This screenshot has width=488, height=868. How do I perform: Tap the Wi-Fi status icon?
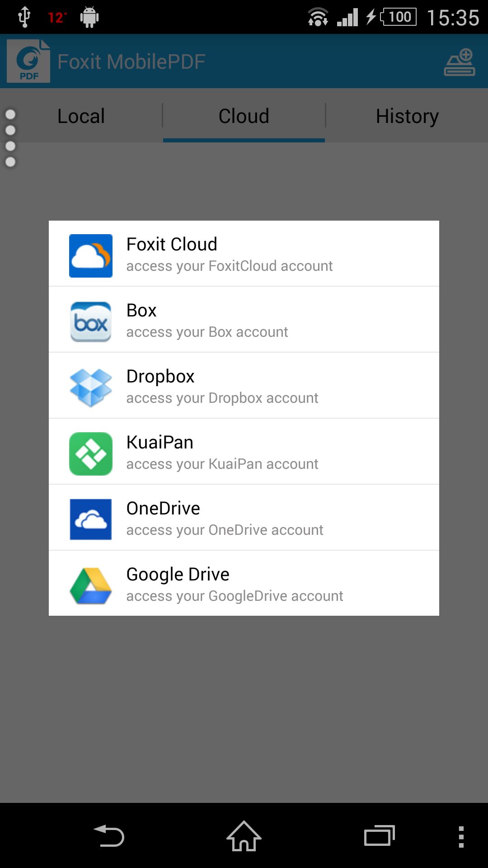(318, 17)
